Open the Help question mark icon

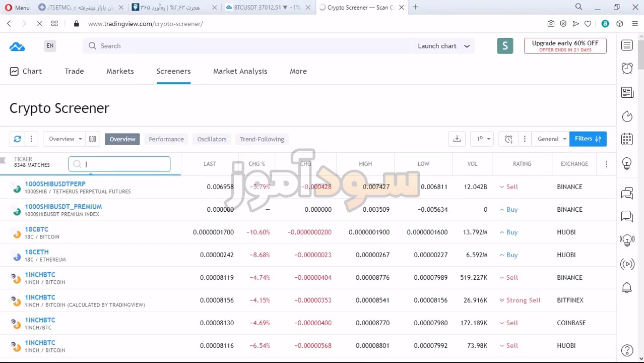tap(627, 350)
